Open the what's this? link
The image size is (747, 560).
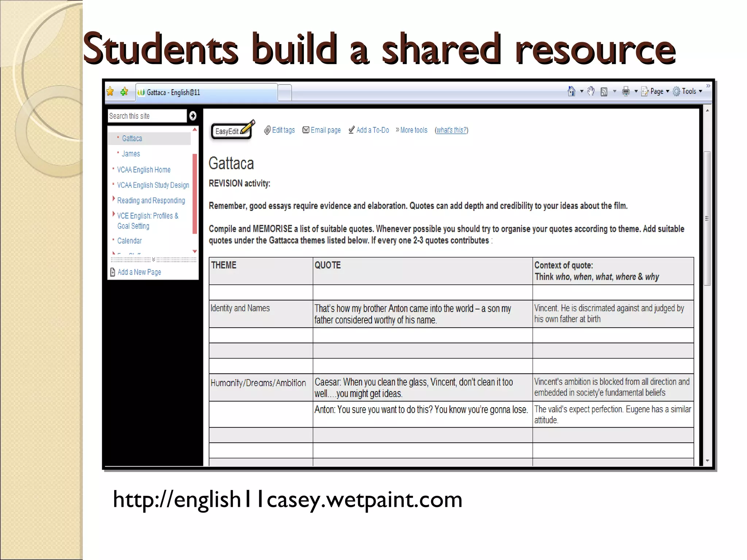pyautogui.click(x=452, y=130)
